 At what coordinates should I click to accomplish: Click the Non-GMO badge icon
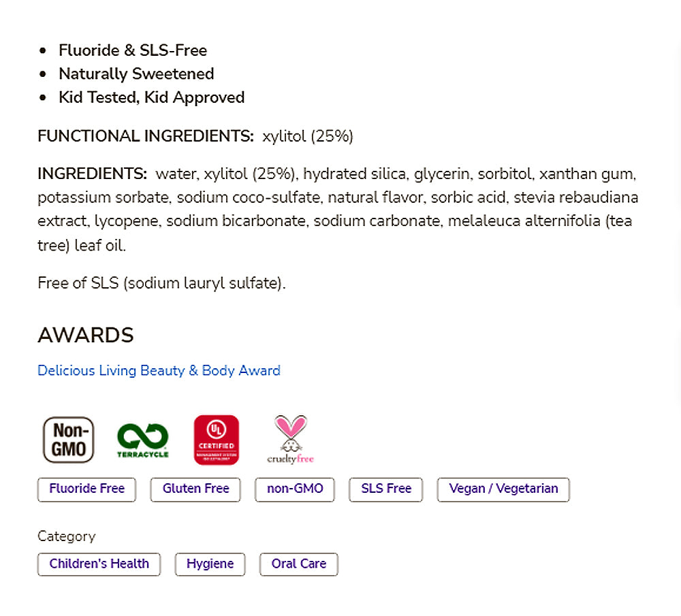(x=69, y=440)
